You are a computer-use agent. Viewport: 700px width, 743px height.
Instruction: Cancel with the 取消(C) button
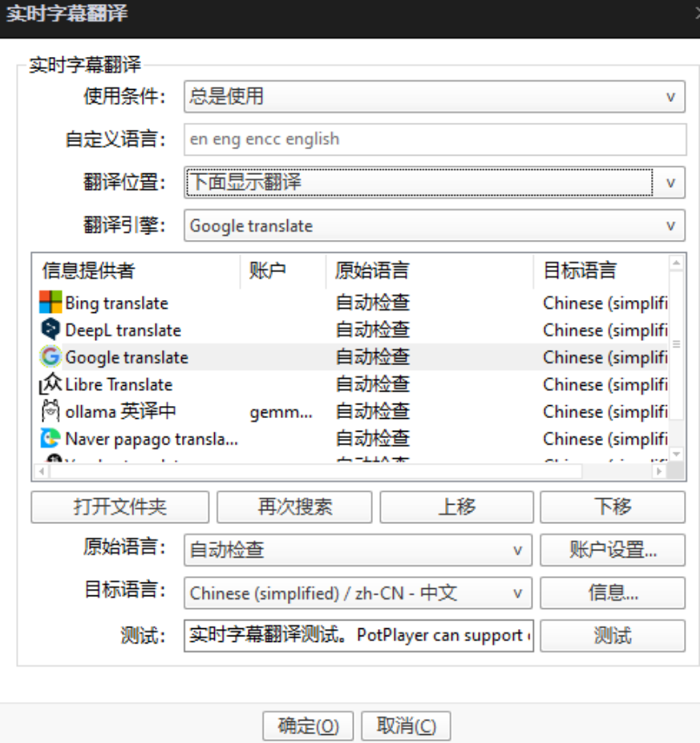pos(406,726)
